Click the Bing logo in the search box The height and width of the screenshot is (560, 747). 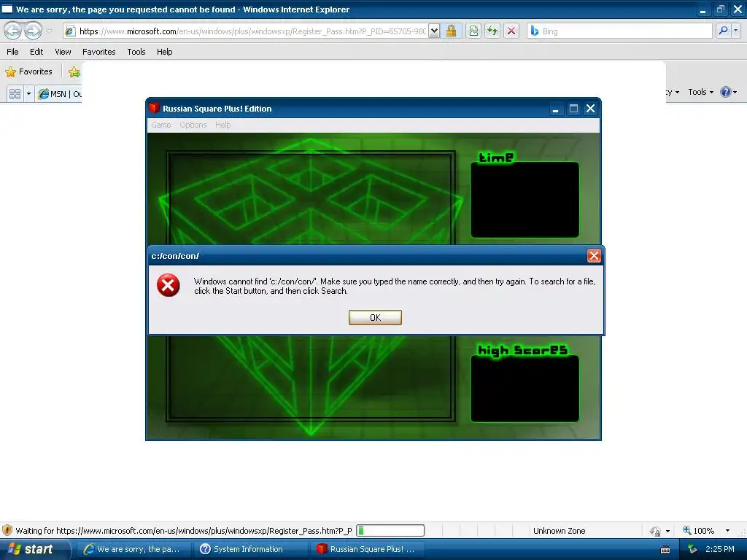pyautogui.click(x=535, y=31)
